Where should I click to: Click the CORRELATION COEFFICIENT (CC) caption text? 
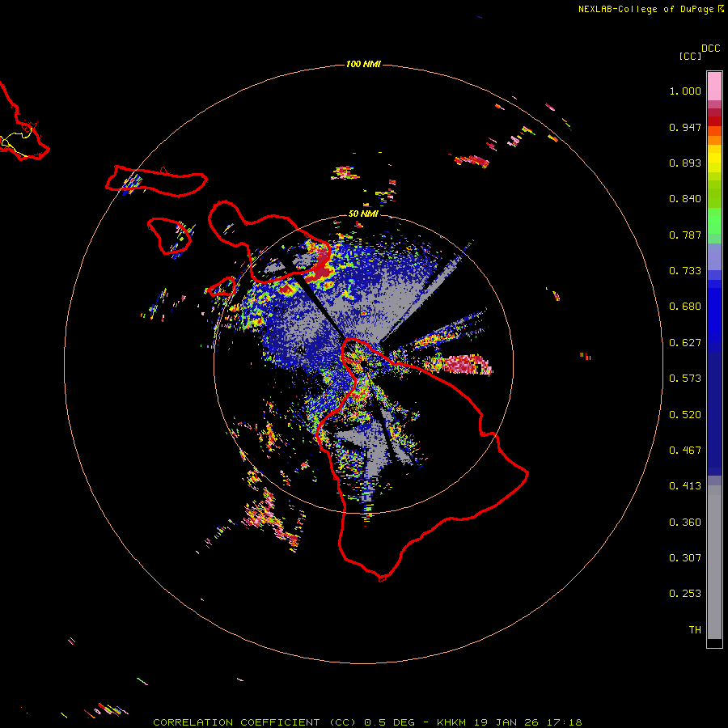(x=255, y=722)
